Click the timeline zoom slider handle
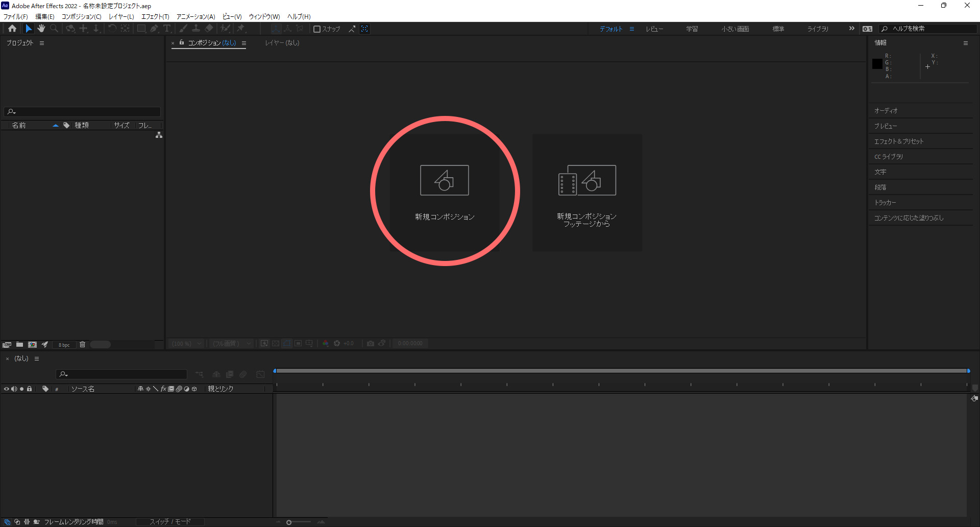 point(289,522)
